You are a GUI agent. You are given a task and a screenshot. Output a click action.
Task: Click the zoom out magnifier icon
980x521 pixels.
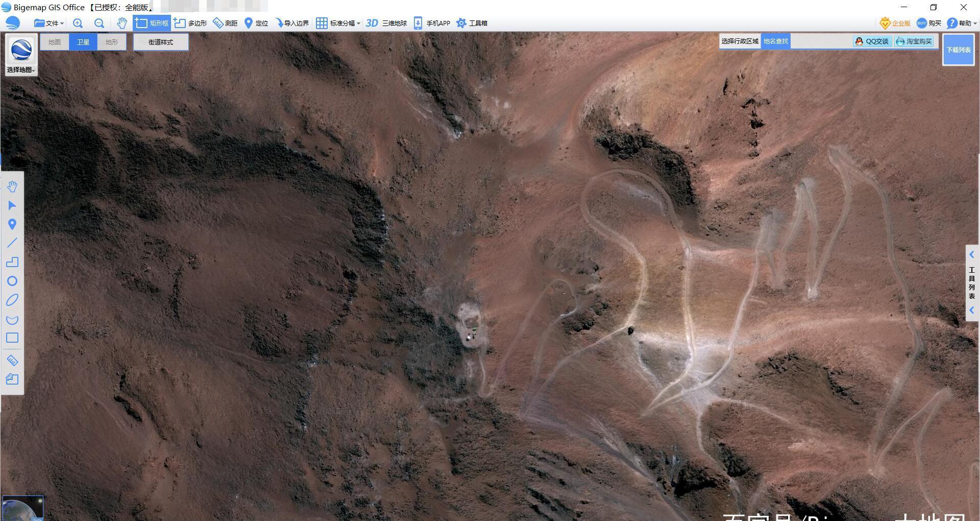(x=99, y=23)
